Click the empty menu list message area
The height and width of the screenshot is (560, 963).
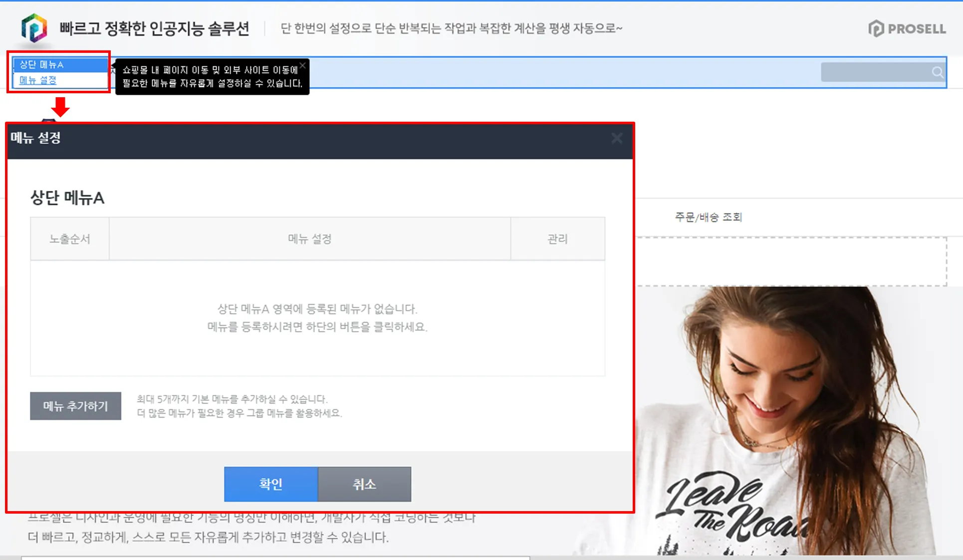pyautogui.click(x=317, y=318)
